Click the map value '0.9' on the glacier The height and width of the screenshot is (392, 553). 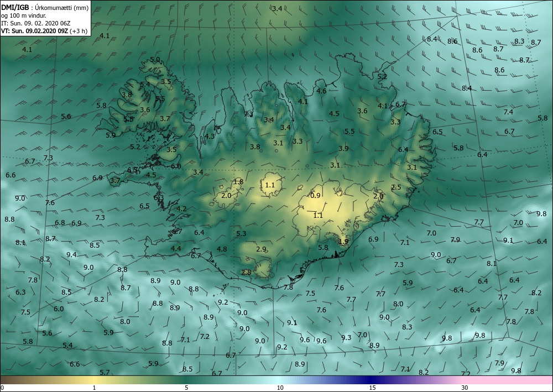click(x=316, y=195)
